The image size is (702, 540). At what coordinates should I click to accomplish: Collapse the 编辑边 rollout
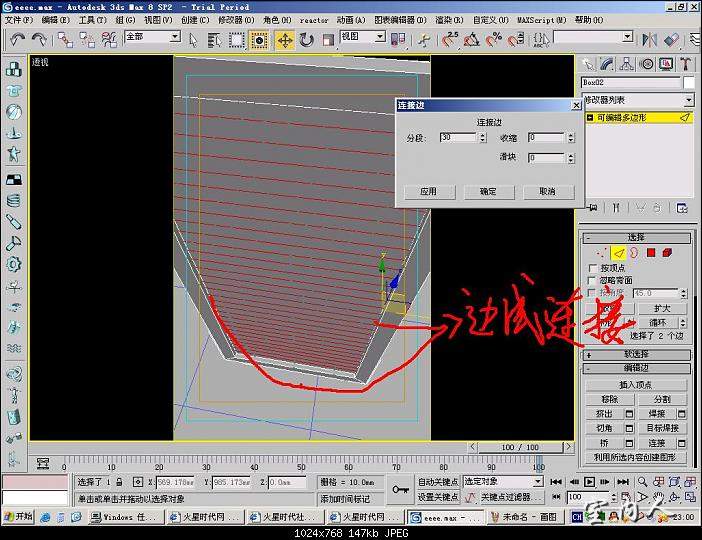coord(637,369)
